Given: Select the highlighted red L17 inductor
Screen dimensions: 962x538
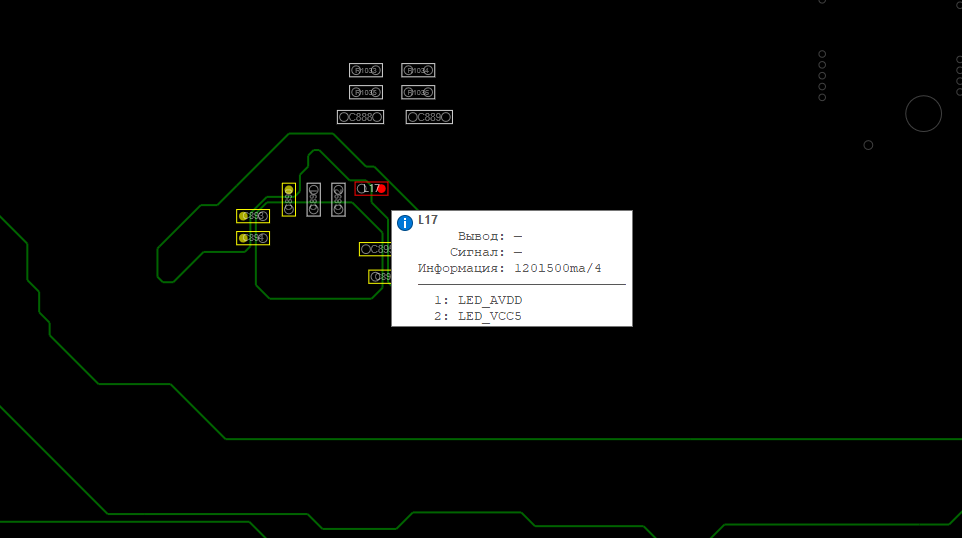Looking at the screenshot, I should (x=371, y=188).
